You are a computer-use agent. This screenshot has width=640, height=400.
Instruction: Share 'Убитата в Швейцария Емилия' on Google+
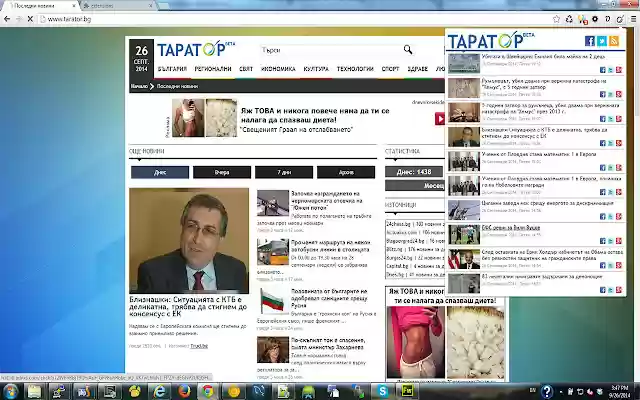(x=619, y=70)
